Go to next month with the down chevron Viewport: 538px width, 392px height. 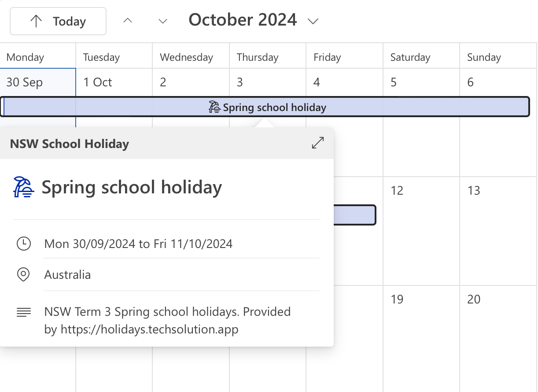(x=162, y=20)
